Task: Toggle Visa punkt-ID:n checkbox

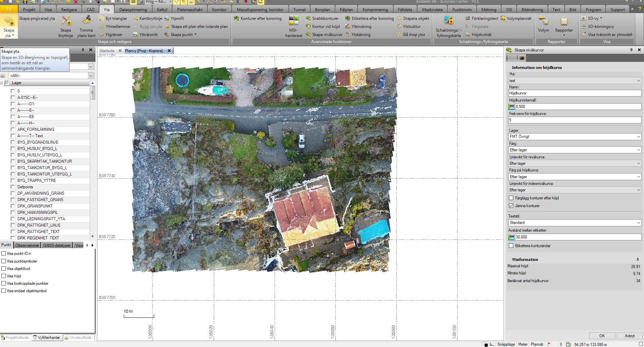Action: [x=4, y=254]
